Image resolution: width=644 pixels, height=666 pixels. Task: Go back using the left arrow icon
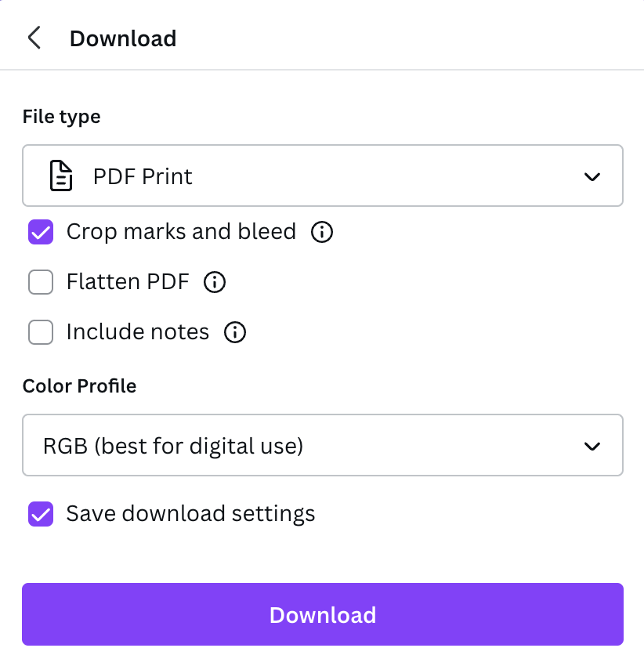[34, 38]
